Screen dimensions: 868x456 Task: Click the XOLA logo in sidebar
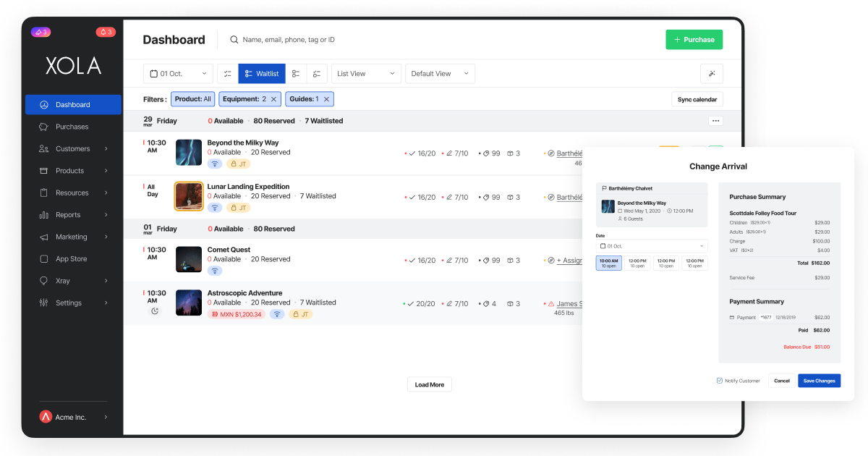click(x=73, y=66)
